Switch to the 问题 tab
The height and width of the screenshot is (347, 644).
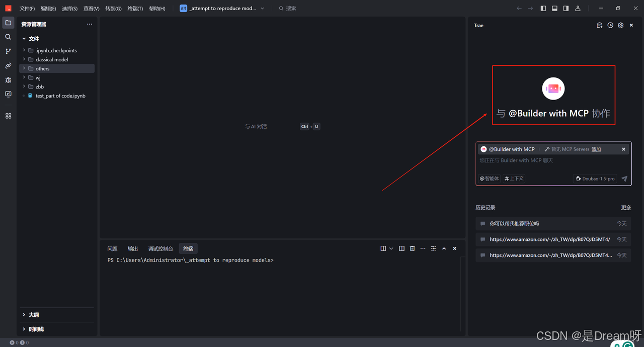pos(112,248)
